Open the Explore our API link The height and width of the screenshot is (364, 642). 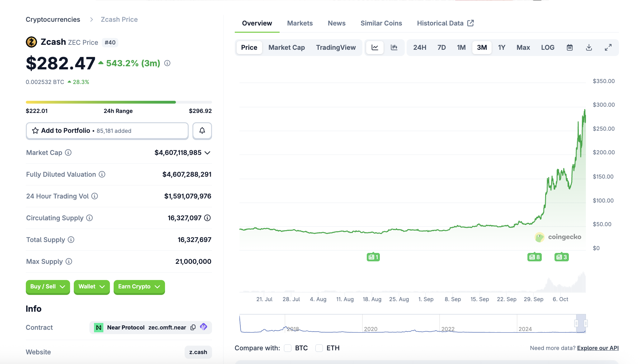pyautogui.click(x=597, y=348)
